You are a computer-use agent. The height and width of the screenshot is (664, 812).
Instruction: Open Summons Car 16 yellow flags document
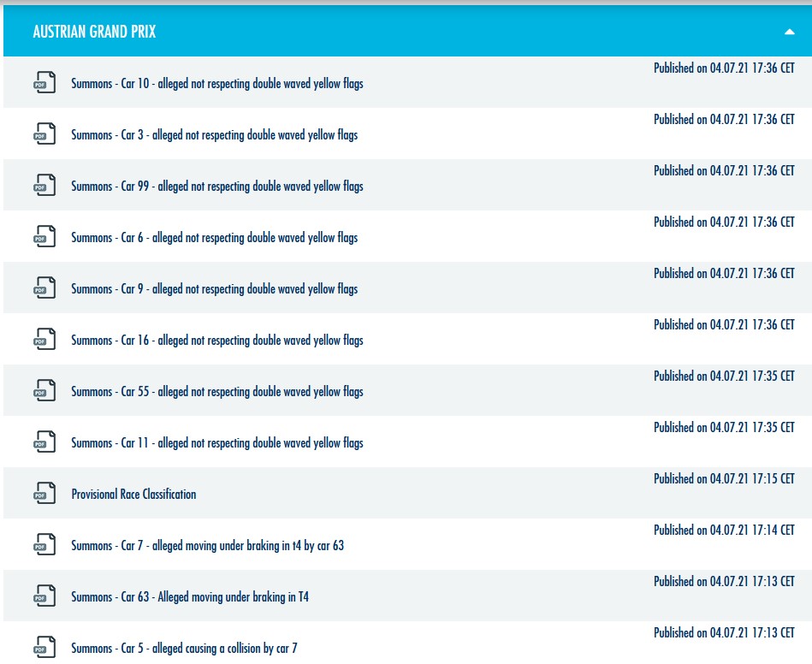(x=217, y=340)
